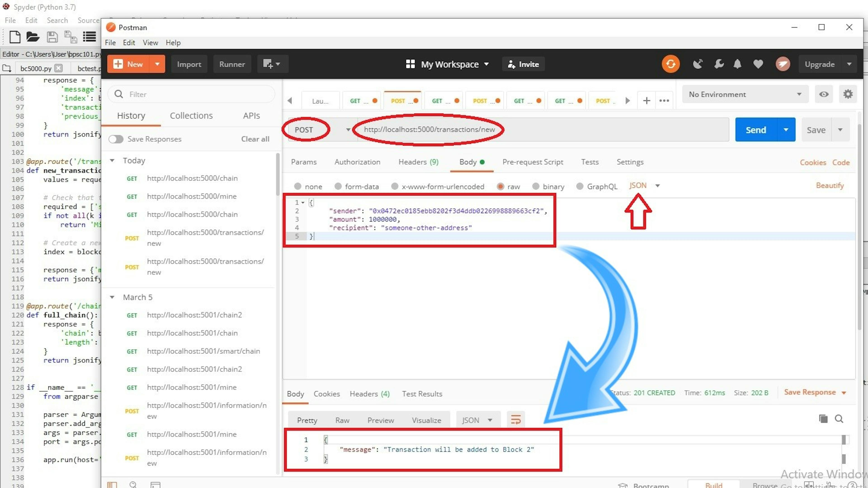This screenshot has height=488, width=868.
Task: Open find and replace in status bar
Action: [x=133, y=485]
